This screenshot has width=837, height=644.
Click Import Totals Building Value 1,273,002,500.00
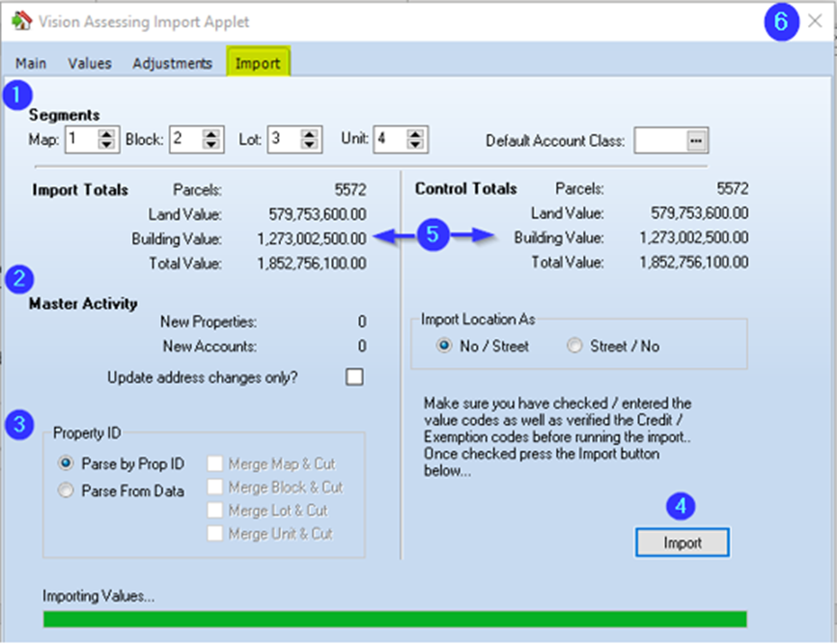(x=312, y=238)
